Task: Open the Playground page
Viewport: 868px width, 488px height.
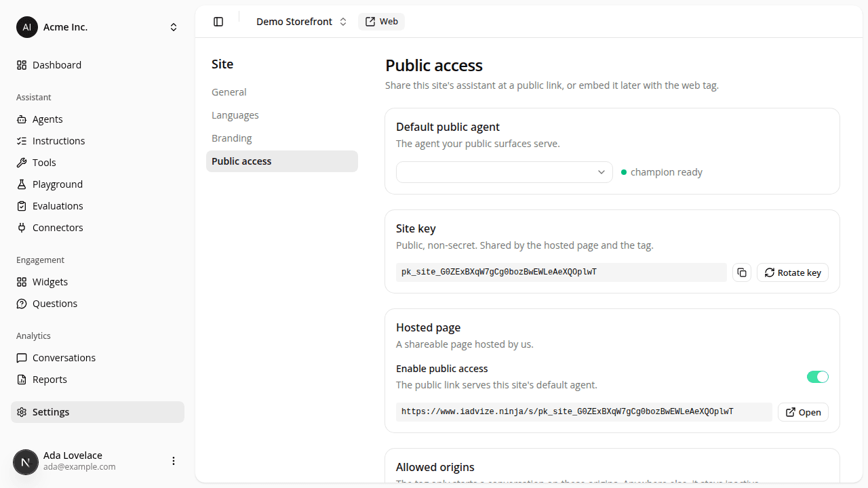Action: pos(98,184)
